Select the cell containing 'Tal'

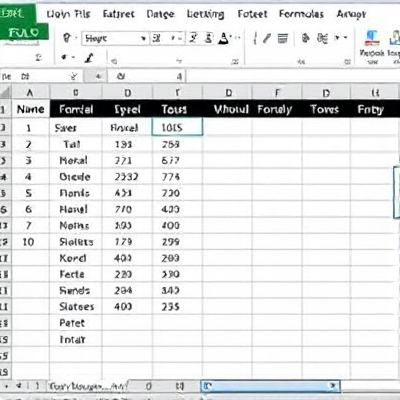tap(76, 144)
